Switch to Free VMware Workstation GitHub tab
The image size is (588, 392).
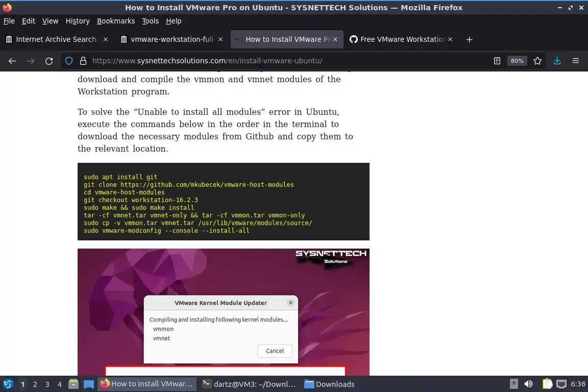click(x=401, y=39)
